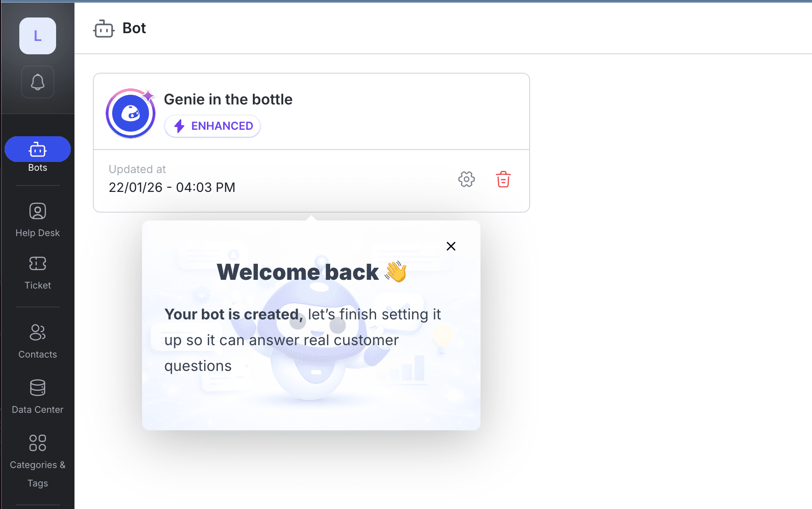Select the Help Desk sidebar icon
The width and height of the screenshot is (812, 509).
(x=37, y=211)
